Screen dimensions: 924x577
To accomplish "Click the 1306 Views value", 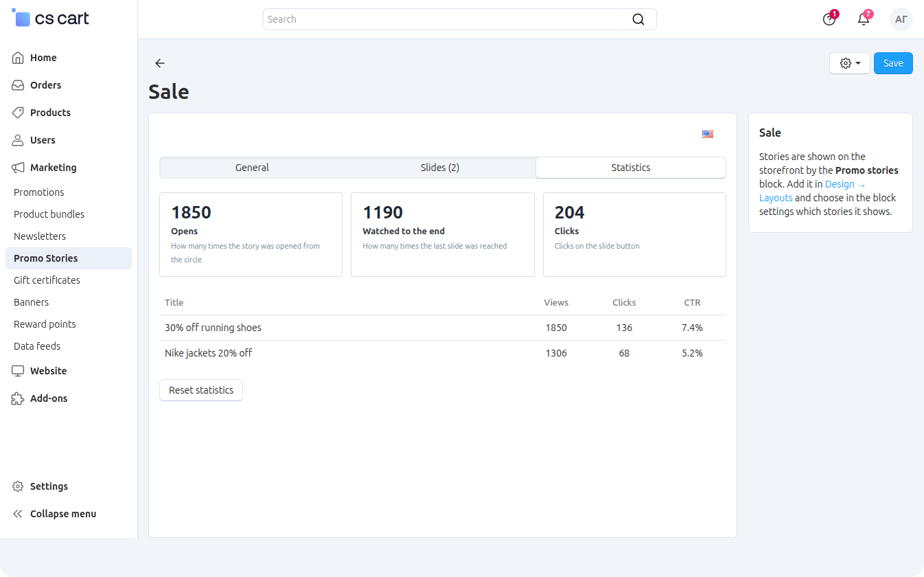I will tap(556, 353).
